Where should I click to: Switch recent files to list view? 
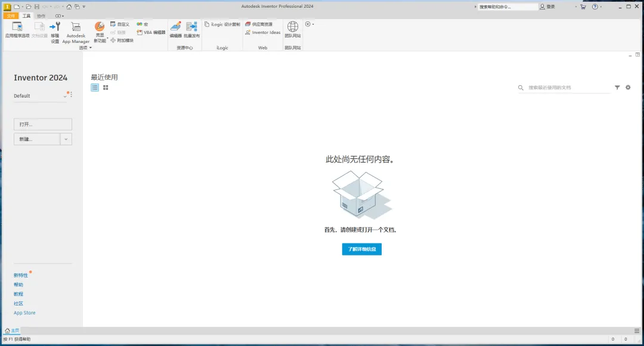point(95,88)
